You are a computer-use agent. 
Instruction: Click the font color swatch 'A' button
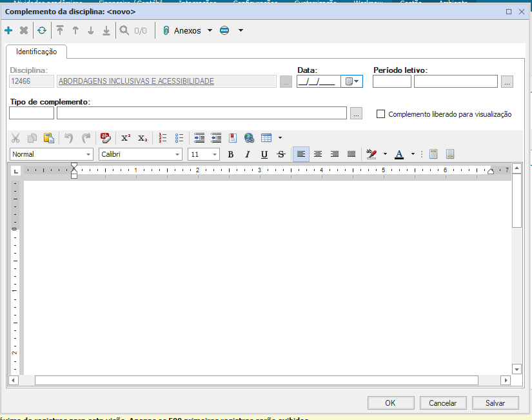click(x=399, y=154)
